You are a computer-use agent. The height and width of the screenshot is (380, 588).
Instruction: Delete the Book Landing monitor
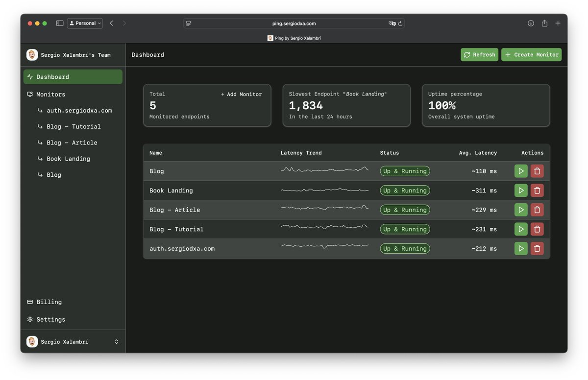[x=537, y=190]
